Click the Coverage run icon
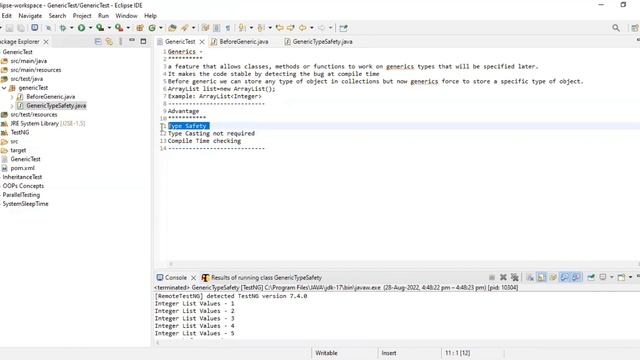This screenshot has width=640, height=360. tap(100, 28)
